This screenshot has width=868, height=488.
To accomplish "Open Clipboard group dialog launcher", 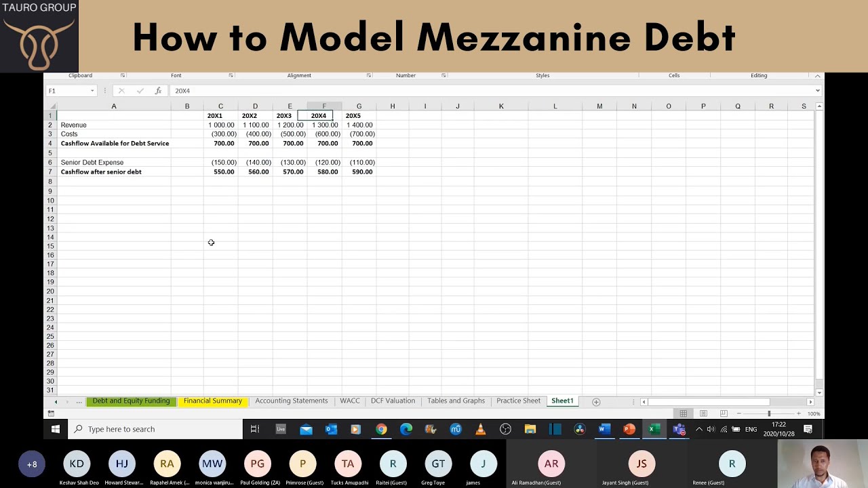I will (x=123, y=75).
